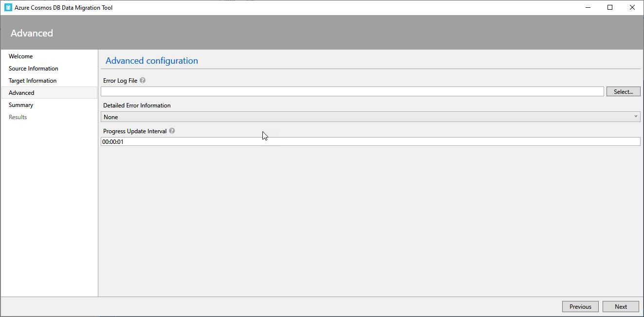Maximize the Data Migration Tool window
644x317 pixels.
point(610,7)
